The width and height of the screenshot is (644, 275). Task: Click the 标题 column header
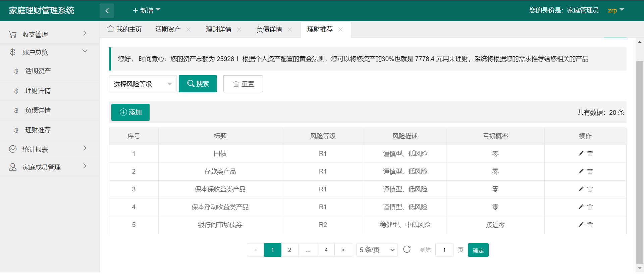pyautogui.click(x=220, y=136)
